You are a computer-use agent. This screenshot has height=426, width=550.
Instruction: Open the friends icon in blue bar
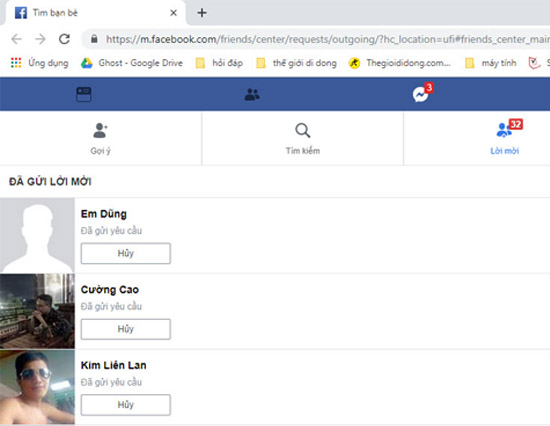(252, 94)
